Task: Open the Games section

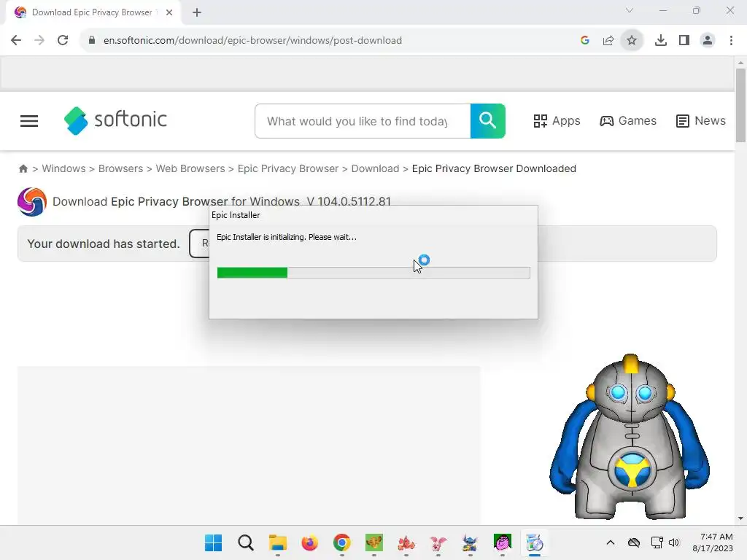Action: [x=628, y=121]
